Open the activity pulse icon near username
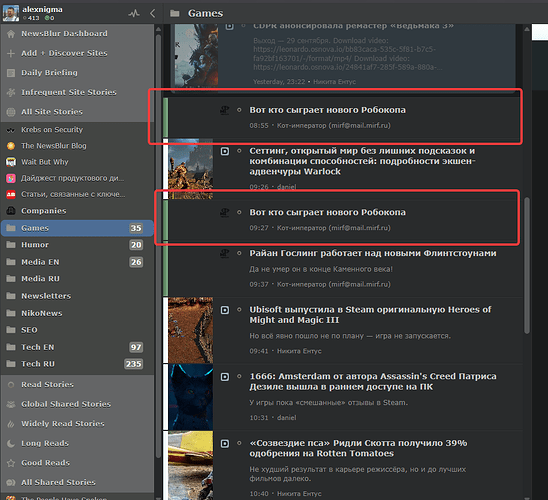 point(134,14)
